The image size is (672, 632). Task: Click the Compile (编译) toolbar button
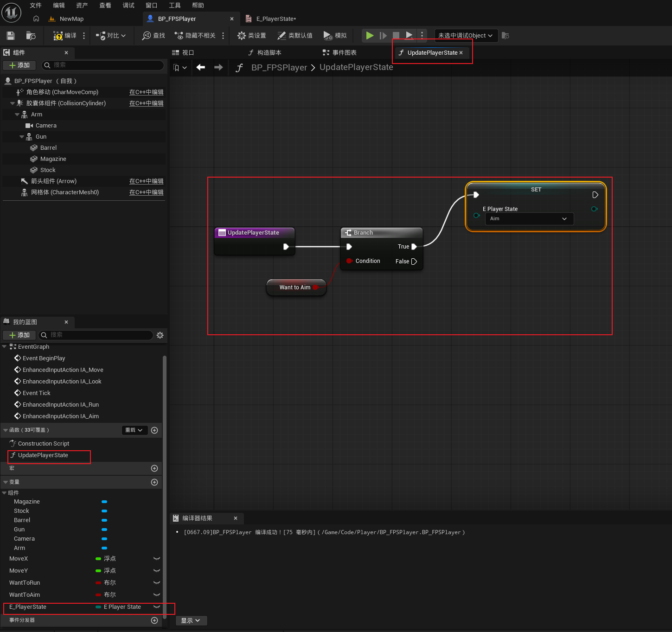[65, 36]
